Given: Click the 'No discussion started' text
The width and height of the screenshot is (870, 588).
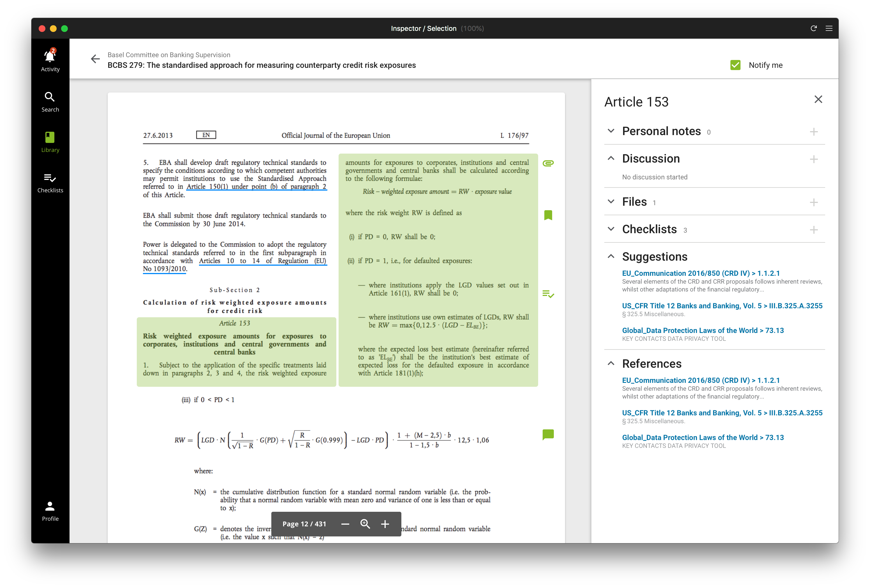Looking at the screenshot, I should click(x=654, y=177).
